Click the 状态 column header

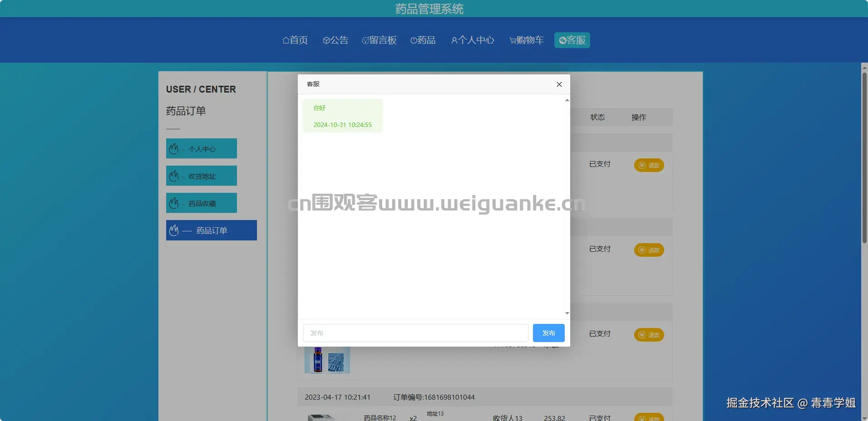click(x=597, y=117)
